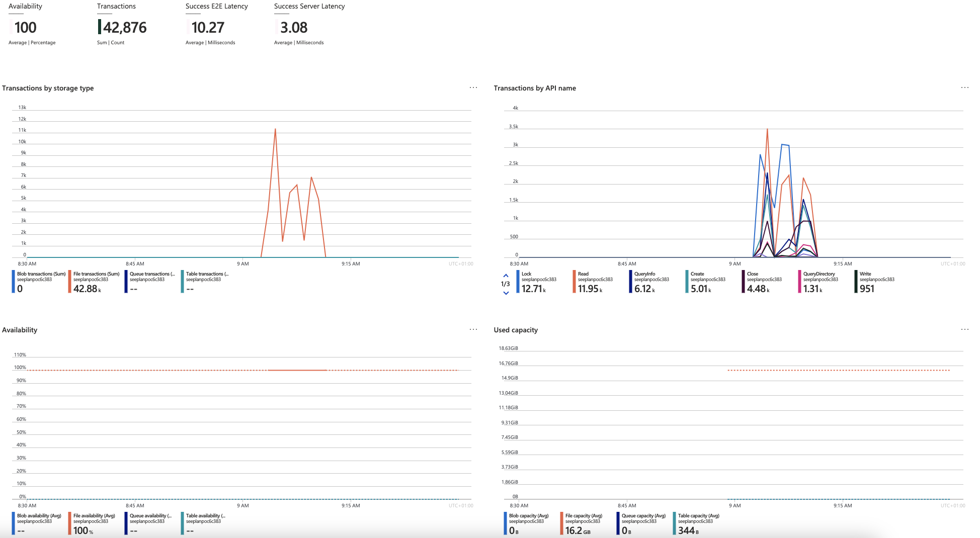The height and width of the screenshot is (538, 980).
Task: Go to the next API legend page
Action: pos(506,293)
